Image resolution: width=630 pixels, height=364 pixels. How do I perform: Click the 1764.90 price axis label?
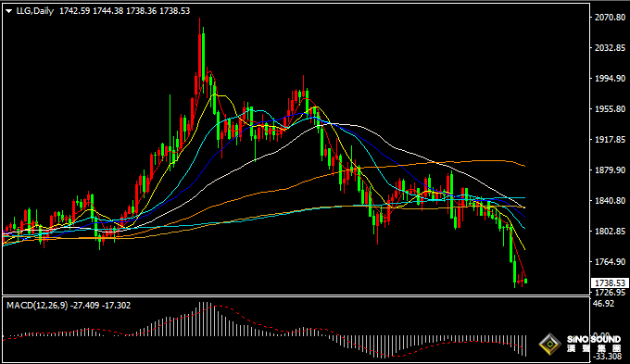point(610,261)
